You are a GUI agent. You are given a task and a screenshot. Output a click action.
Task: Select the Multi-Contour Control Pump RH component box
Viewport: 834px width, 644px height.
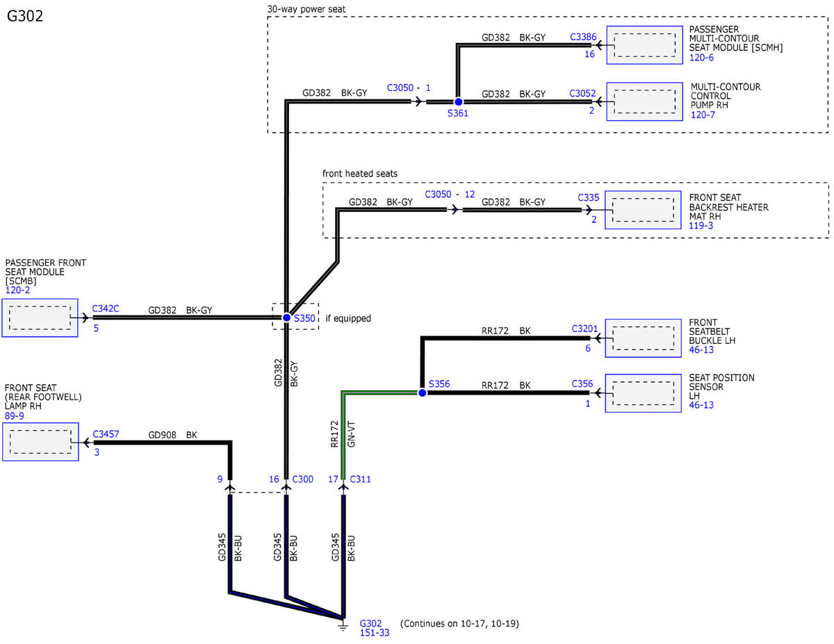[x=644, y=101]
